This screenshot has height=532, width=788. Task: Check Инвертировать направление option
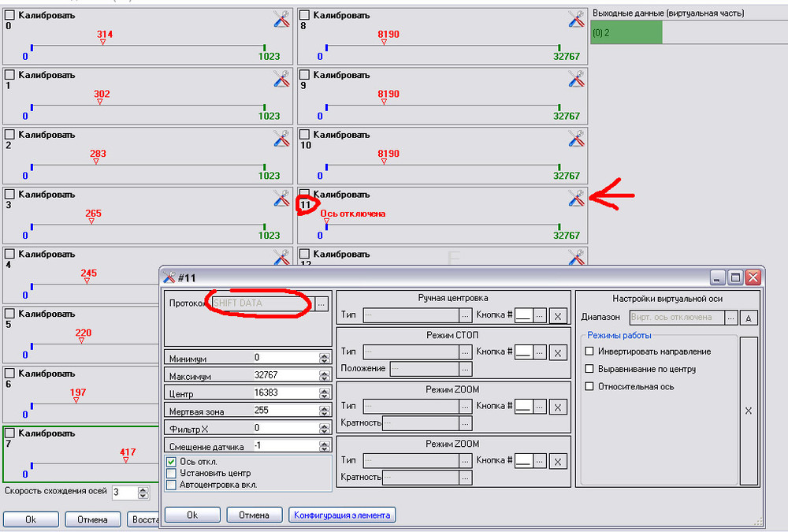coord(589,352)
